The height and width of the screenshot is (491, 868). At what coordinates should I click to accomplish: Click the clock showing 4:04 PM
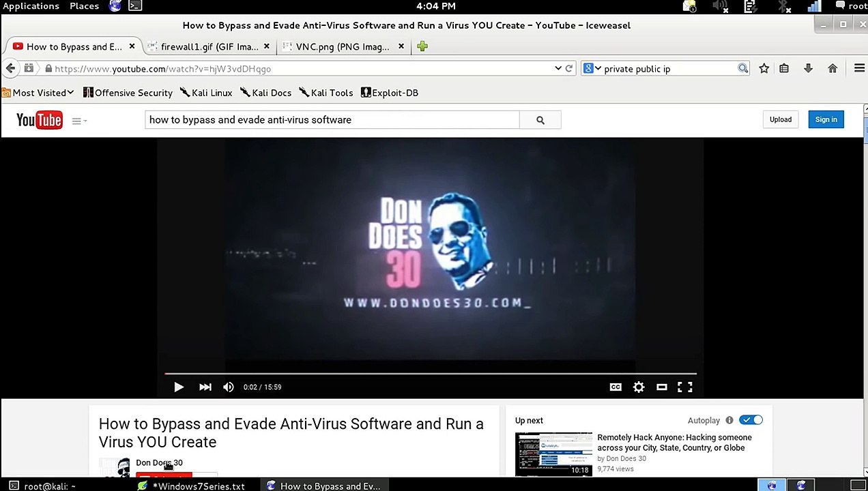[x=435, y=6]
